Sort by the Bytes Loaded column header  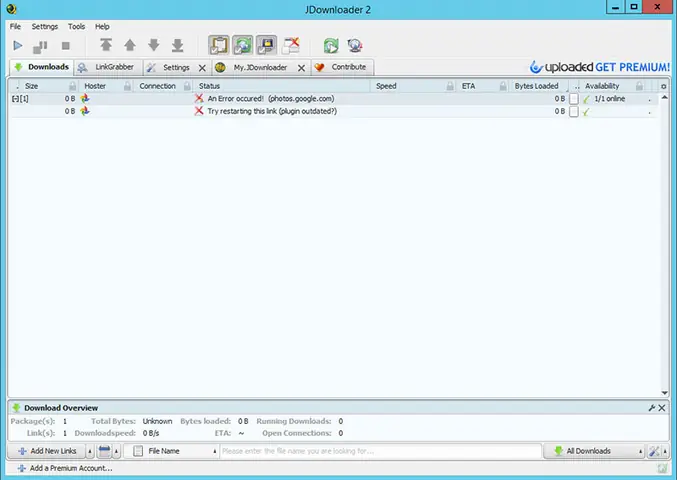click(x=536, y=86)
